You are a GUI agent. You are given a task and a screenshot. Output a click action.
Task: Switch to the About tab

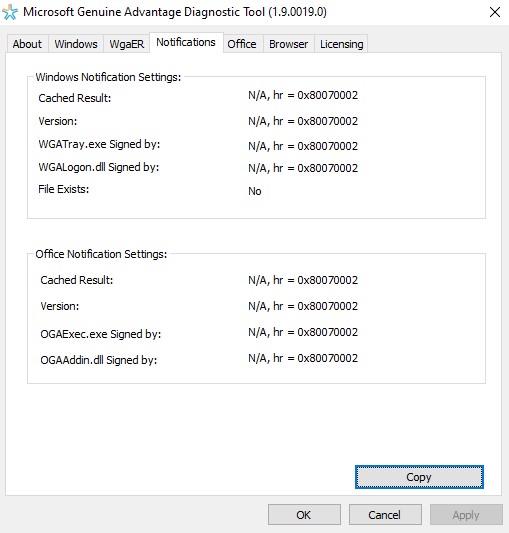27,44
